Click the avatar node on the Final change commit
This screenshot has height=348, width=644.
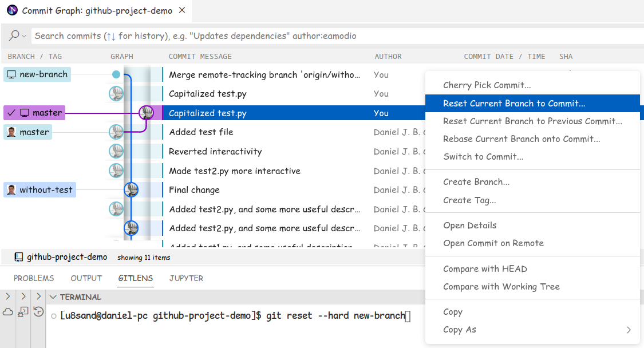click(131, 189)
